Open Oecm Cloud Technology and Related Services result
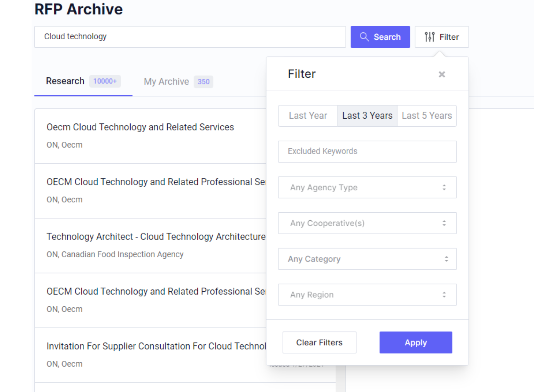Image resolution: width=555 pixels, height=392 pixels. [140, 127]
